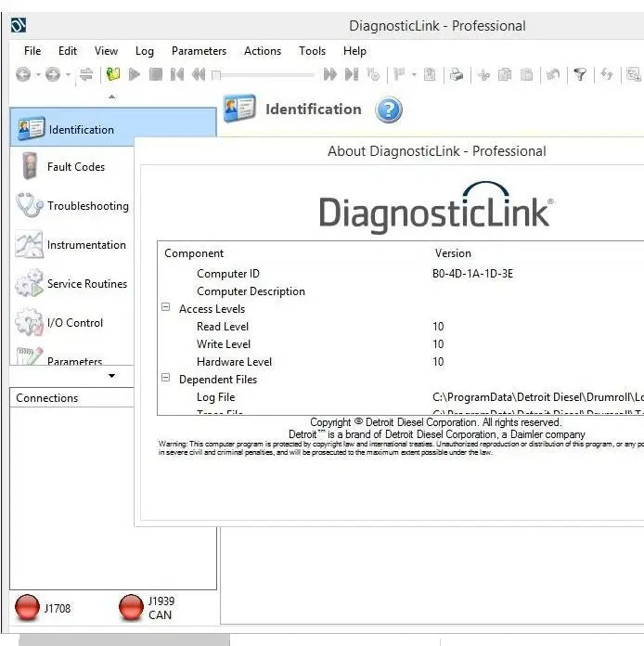Click the filter funnel toolbar icon
The image size is (644, 646).
(x=580, y=75)
